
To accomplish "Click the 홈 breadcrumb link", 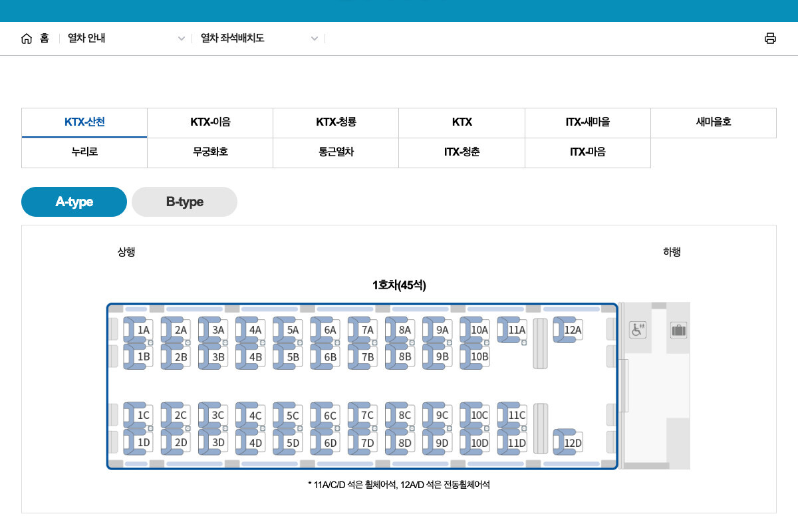I will point(45,39).
